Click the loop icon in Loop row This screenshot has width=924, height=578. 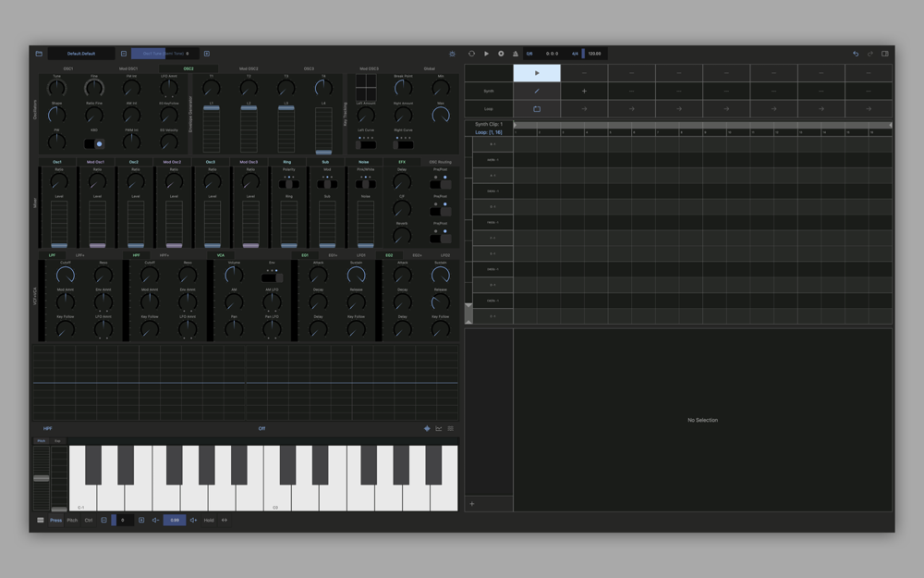[x=537, y=108]
